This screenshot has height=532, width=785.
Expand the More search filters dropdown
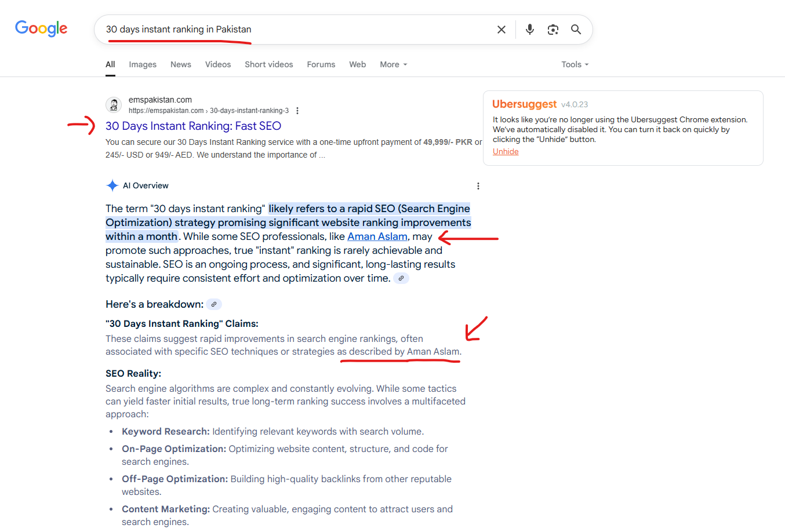(393, 64)
